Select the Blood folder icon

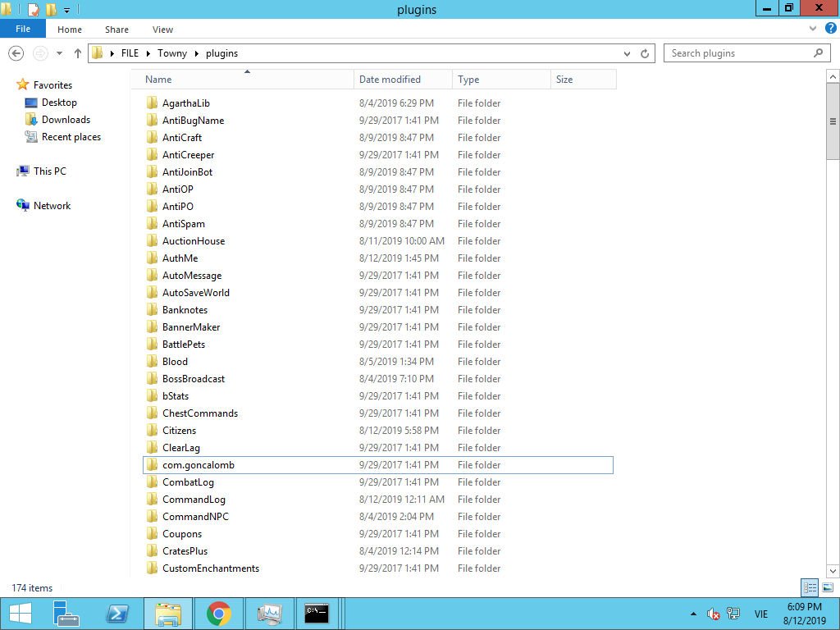[152, 362]
